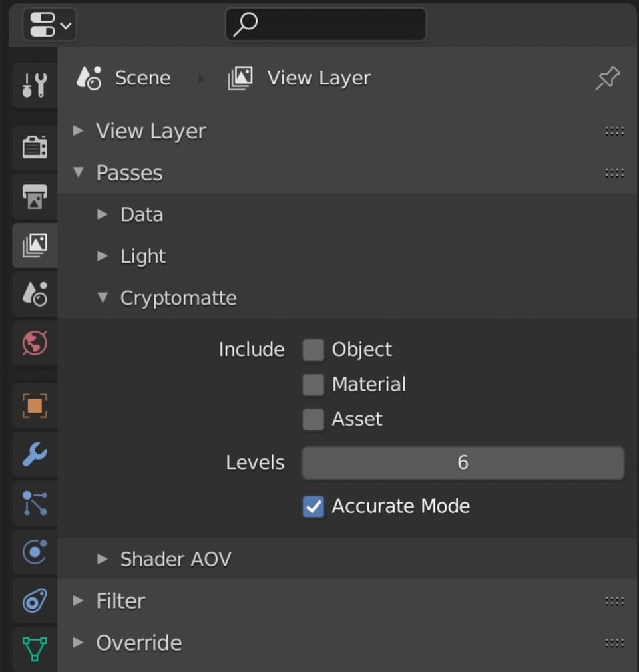The image size is (639, 672).
Task: Select the View Layer properties tab
Action: tap(34, 245)
